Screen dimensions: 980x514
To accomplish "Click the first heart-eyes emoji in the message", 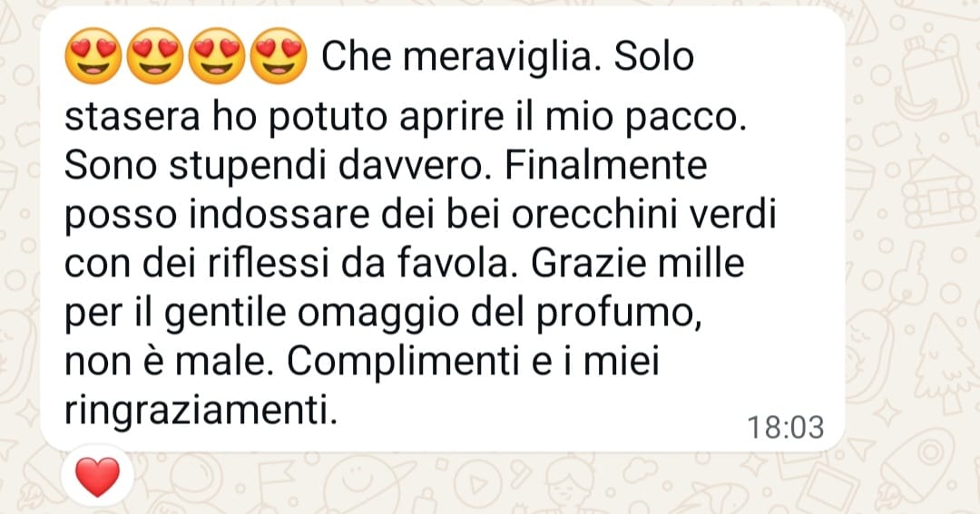I will coord(93,56).
